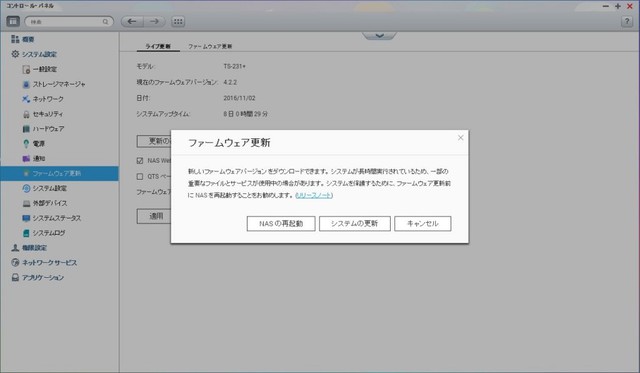Open システムログ system log icon
Viewport: 640px width, 373px height.
[26, 233]
